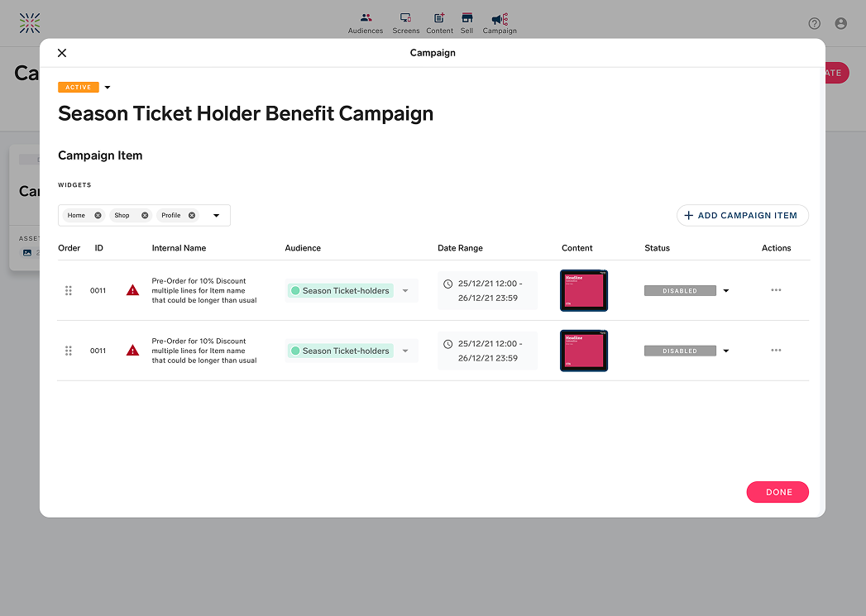Change first row DISABLED status dropdown

tap(725, 291)
